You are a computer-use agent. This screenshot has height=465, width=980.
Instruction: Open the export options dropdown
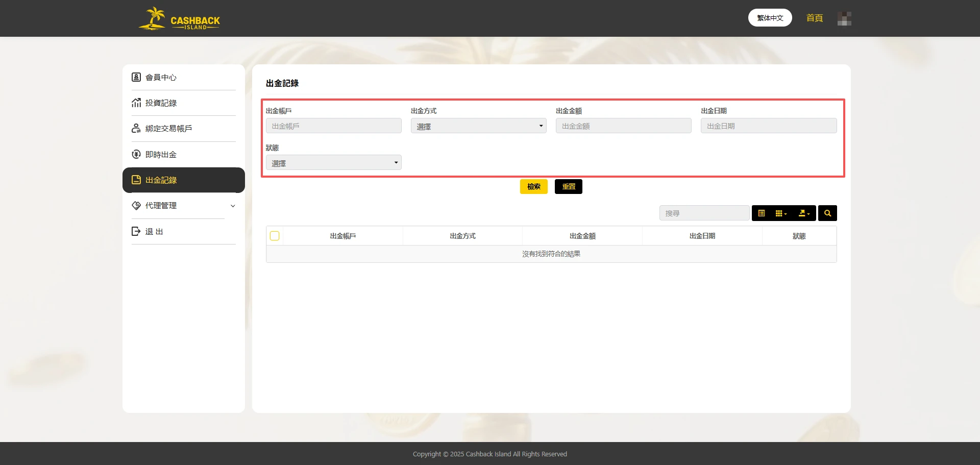tap(803, 213)
